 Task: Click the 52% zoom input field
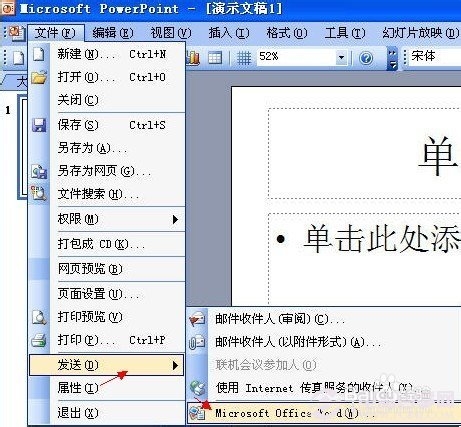click(296, 57)
